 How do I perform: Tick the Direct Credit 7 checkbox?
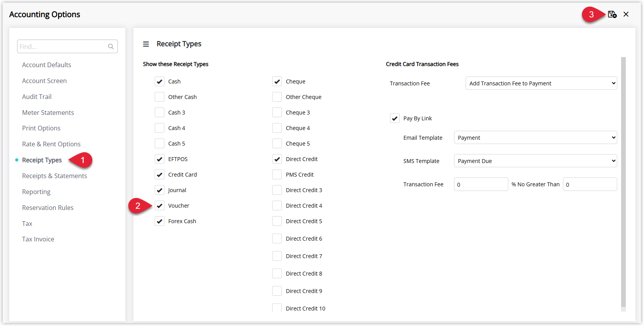coord(277,256)
